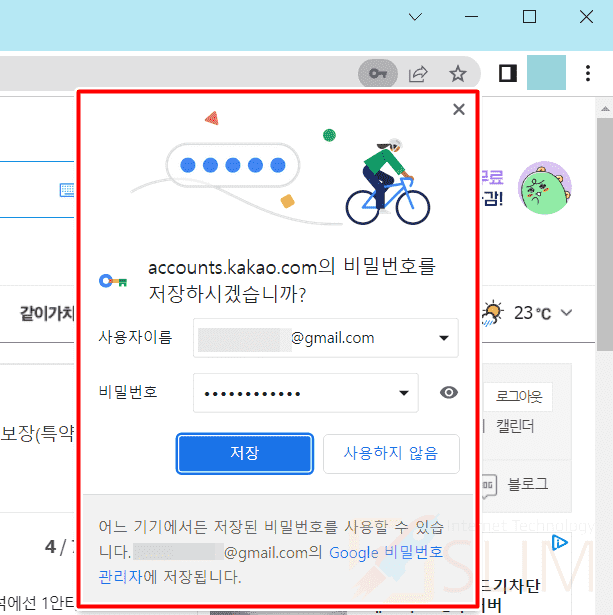Share this page via share icon
The image size is (613, 615).
coord(418,73)
